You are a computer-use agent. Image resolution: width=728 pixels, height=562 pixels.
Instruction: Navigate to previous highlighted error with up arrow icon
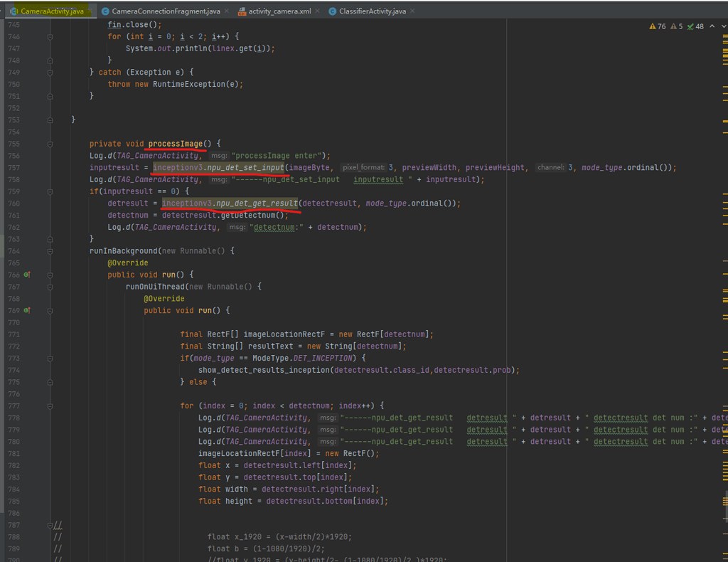point(711,26)
